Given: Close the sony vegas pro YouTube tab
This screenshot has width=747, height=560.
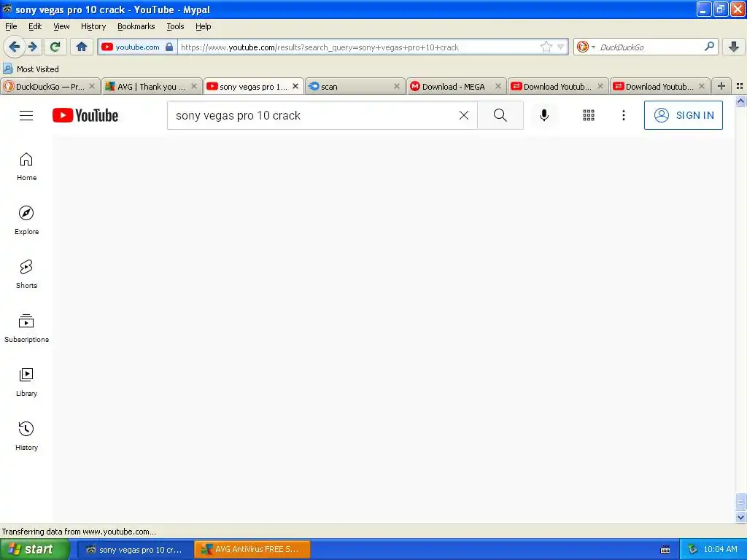Looking at the screenshot, I should click(295, 86).
